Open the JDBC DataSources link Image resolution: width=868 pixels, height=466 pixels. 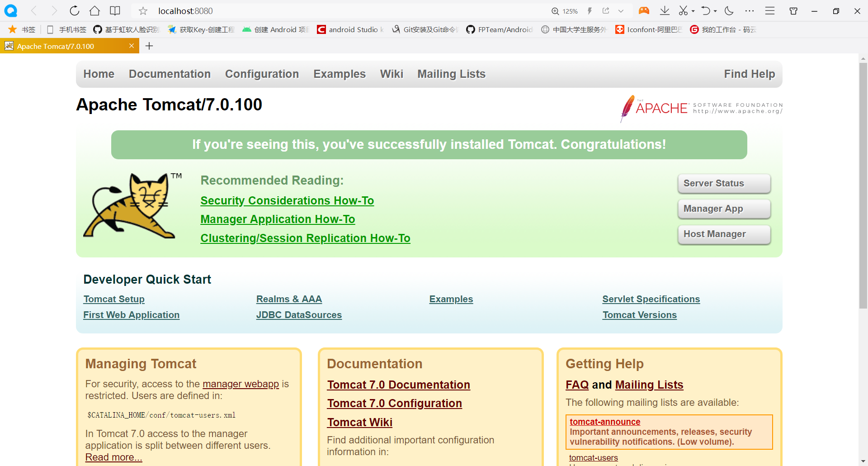[299, 315]
